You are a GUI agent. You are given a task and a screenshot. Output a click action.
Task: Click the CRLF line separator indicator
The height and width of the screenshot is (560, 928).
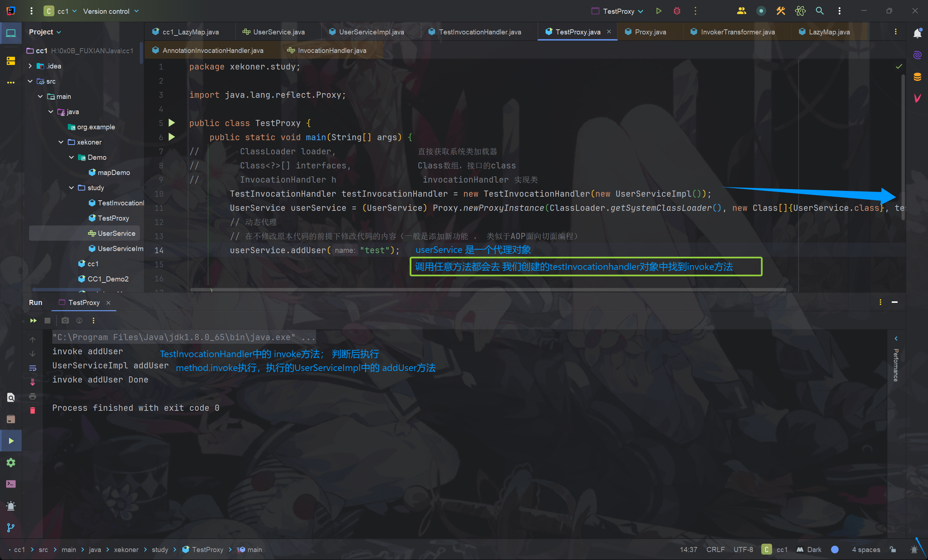point(715,549)
